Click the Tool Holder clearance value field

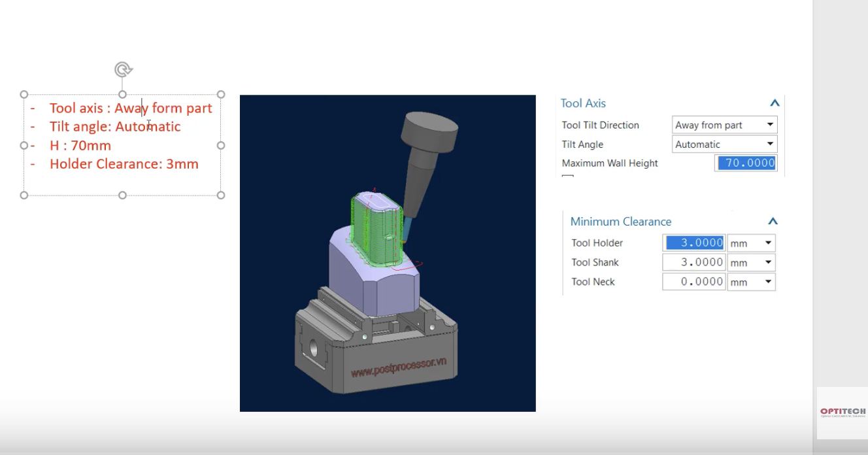[x=694, y=243]
